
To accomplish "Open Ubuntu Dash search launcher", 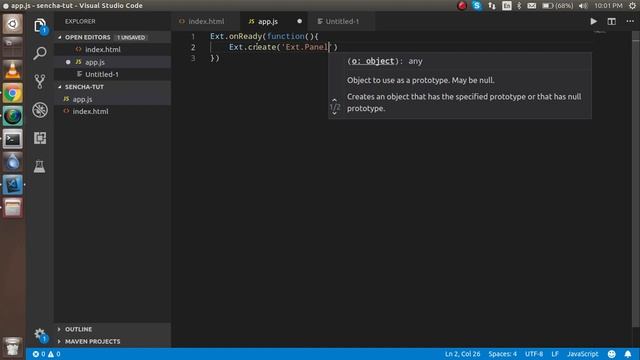I will tap(13, 24).
